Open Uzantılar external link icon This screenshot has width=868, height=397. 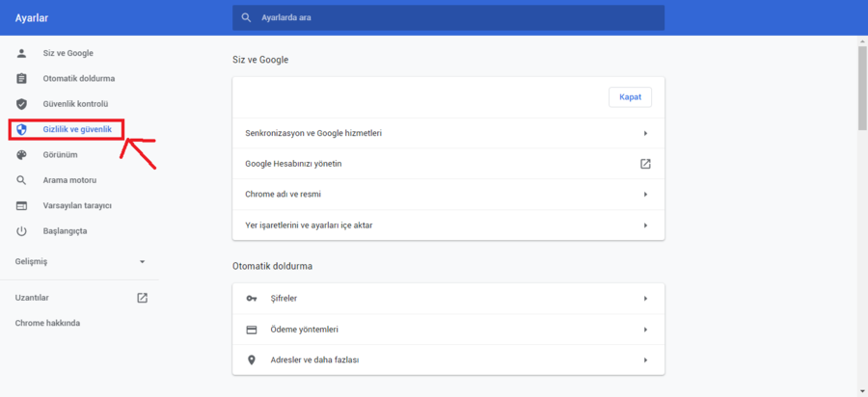(x=142, y=298)
